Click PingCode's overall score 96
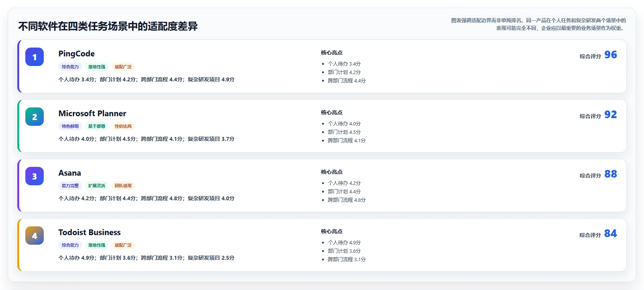This screenshot has height=290, width=644. 611,55
